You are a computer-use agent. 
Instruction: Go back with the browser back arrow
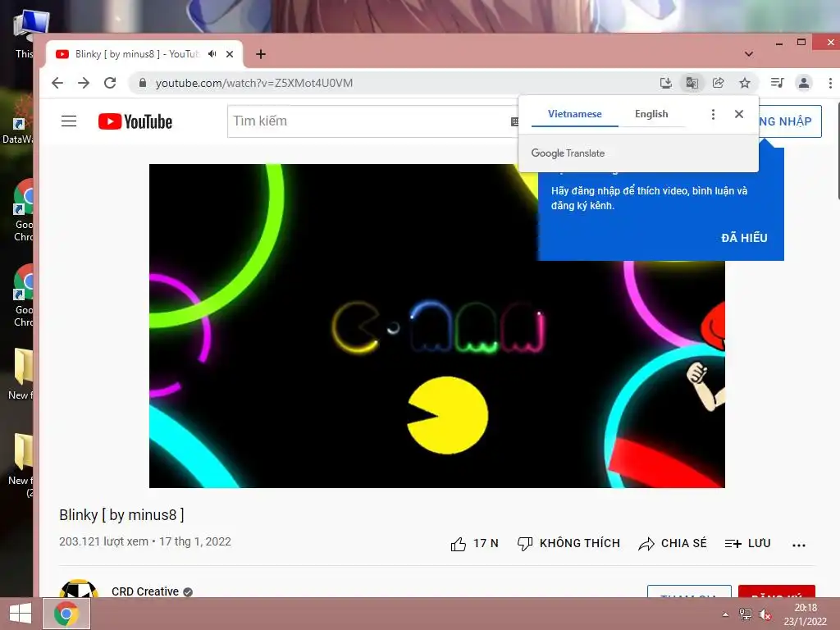[x=57, y=83]
